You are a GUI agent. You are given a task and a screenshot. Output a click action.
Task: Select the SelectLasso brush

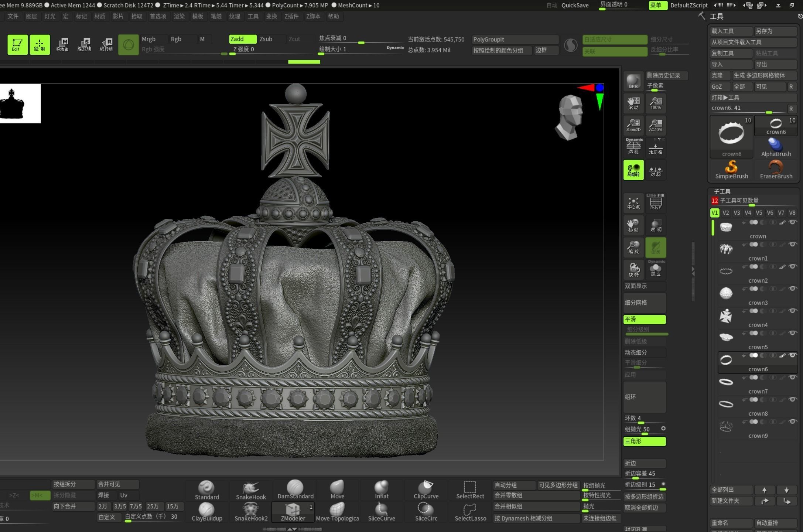(x=470, y=512)
